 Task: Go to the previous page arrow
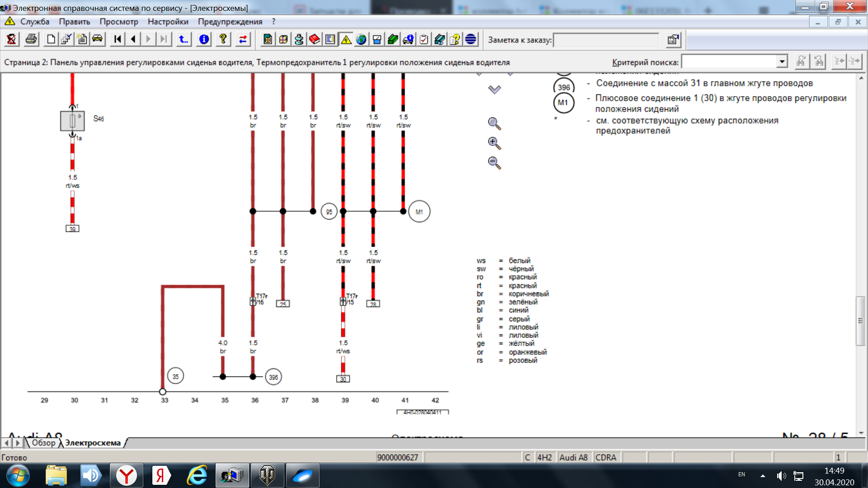click(133, 40)
